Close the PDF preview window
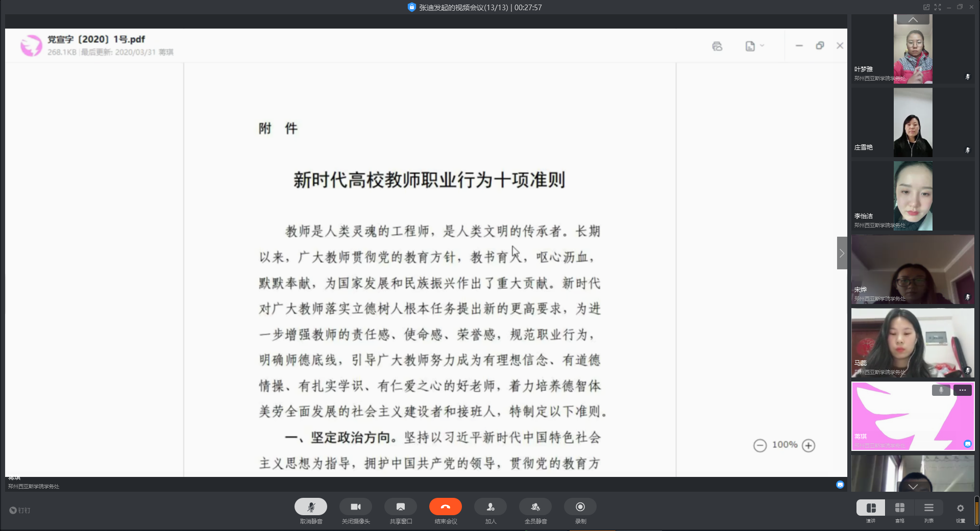Screen dimensions: 980x531 coord(840,45)
